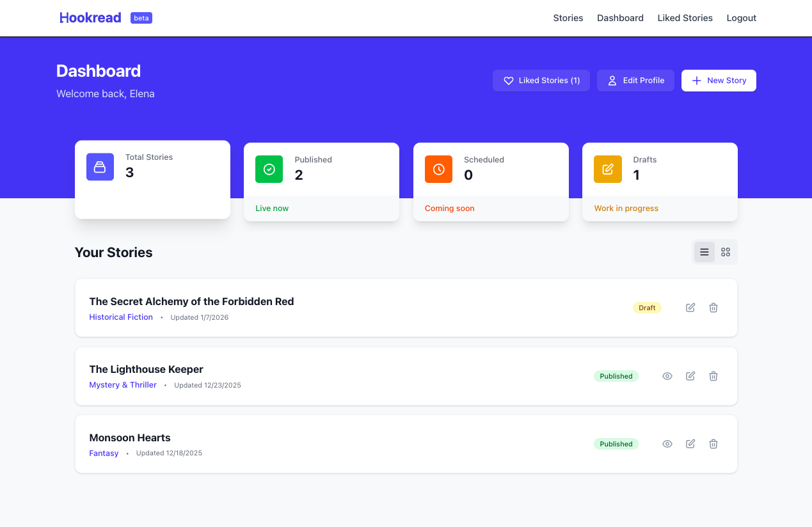Create a New Story
Viewport: 812px width, 527px height.
pyautogui.click(x=719, y=80)
